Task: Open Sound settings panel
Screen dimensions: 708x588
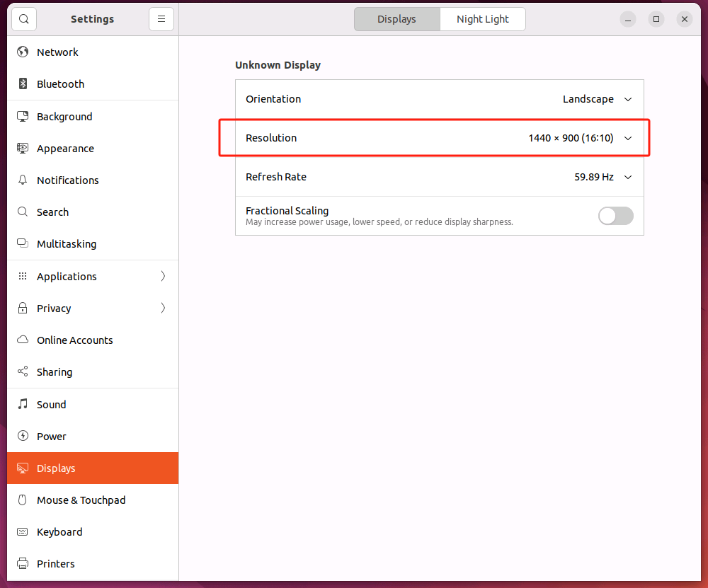Action: [93, 404]
